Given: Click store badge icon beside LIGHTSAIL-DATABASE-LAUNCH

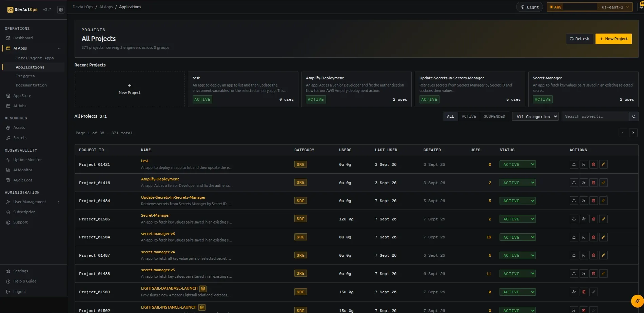Looking at the screenshot, I should [x=203, y=289].
